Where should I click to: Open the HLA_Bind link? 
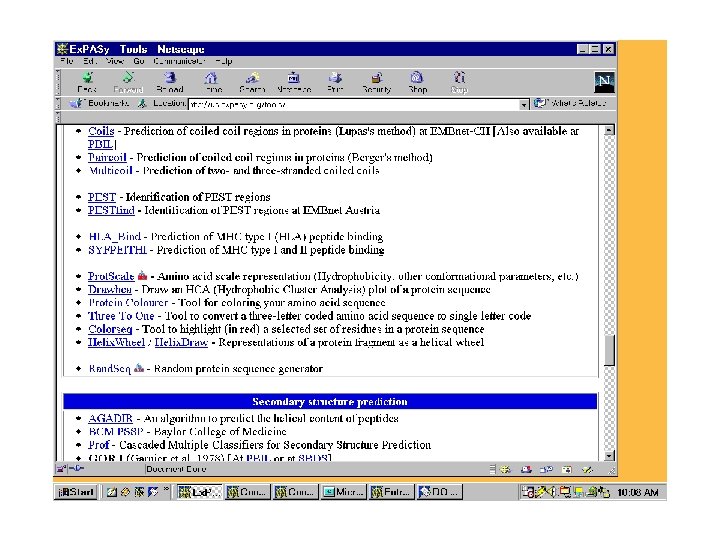[114, 237]
